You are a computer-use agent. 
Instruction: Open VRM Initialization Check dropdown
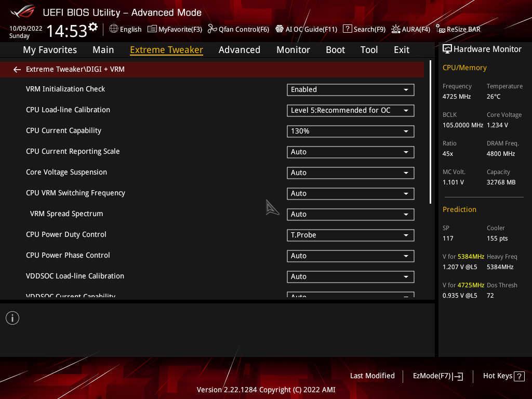click(351, 89)
